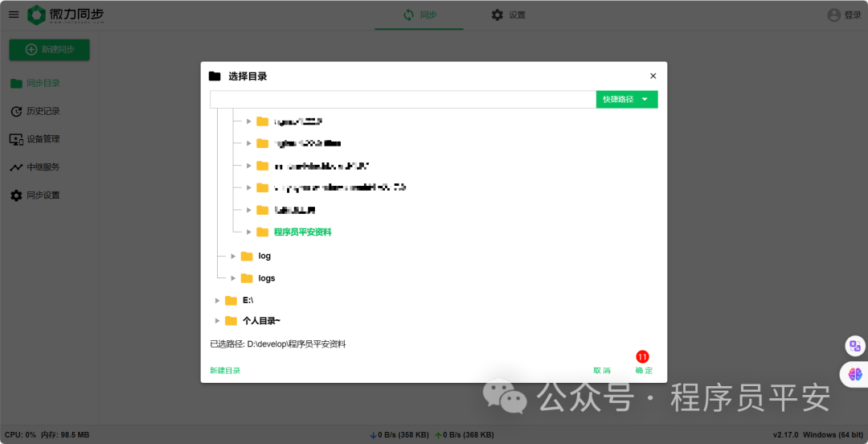868x444 pixels.
Task: Select the logs folder
Action: pyautogui.click(x=267, y=278)
